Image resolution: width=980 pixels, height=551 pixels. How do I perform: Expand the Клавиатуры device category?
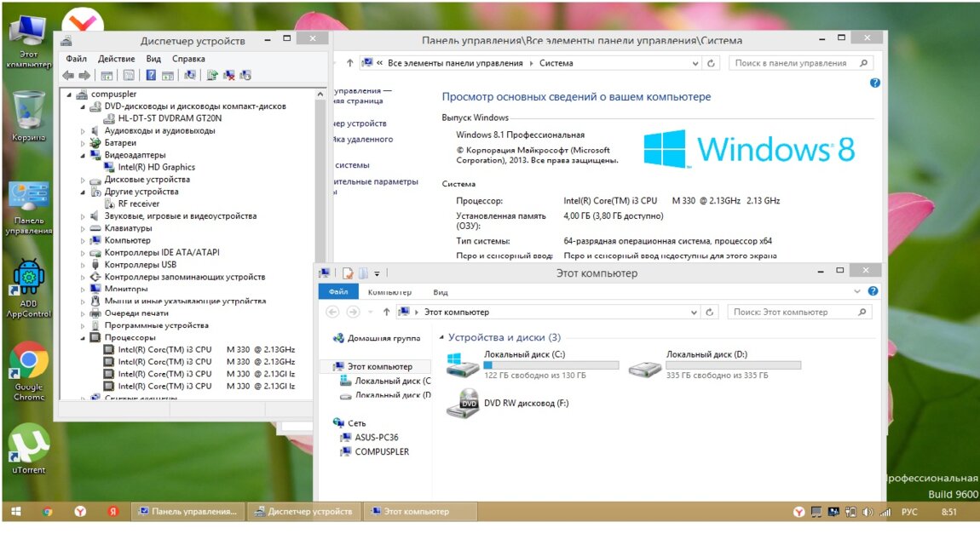click(x=84, y=228)
